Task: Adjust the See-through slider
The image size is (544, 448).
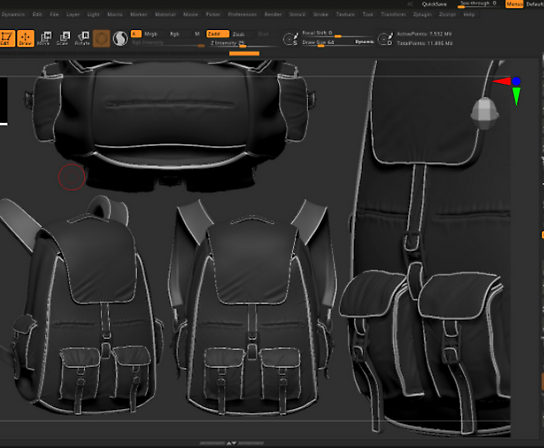Action: point(478,4)
